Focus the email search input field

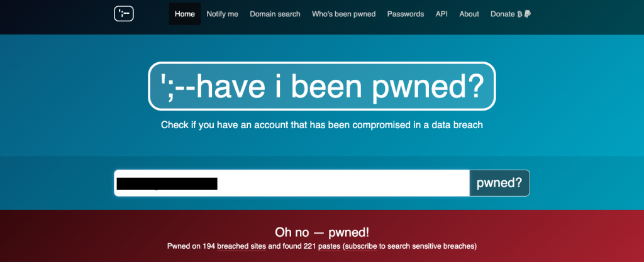tap(292, 183)
